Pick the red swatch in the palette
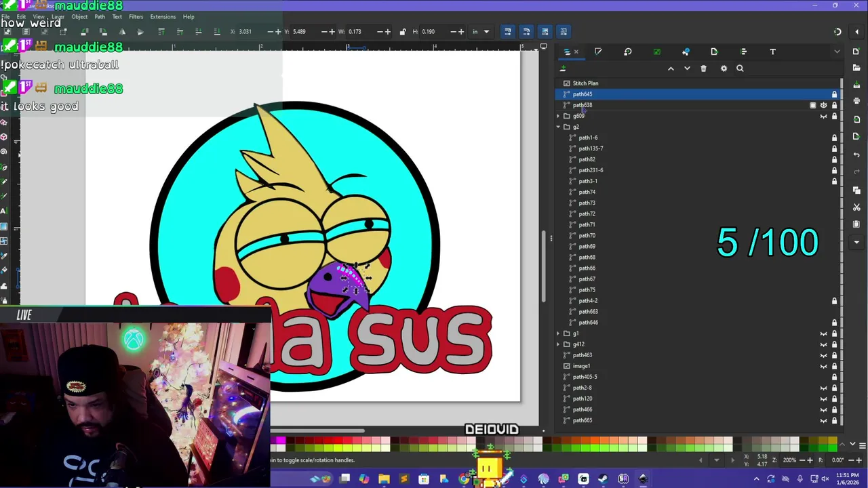Viewport: 868px width, 488px height. pyautogui.click(x=338, y=441)
